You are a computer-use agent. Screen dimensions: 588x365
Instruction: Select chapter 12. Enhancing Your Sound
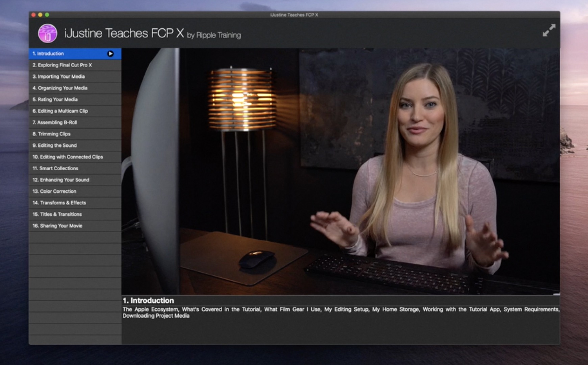[x=75, y=180]
